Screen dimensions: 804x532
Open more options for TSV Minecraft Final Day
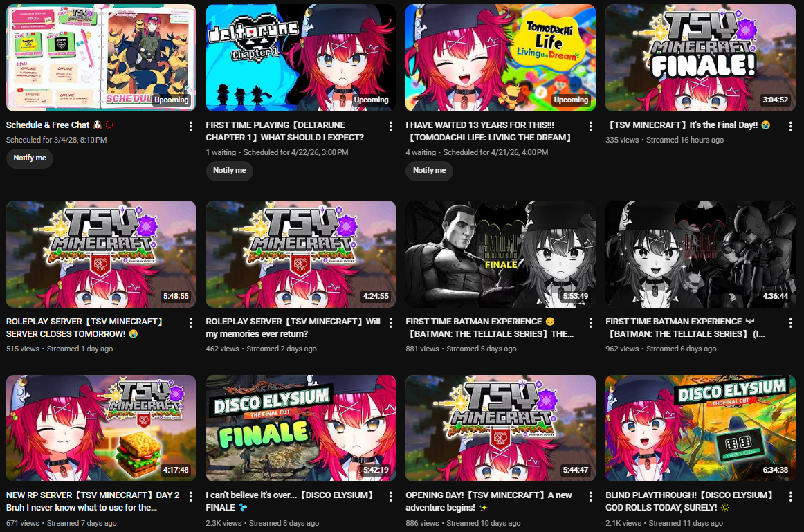tap(790, 126)
